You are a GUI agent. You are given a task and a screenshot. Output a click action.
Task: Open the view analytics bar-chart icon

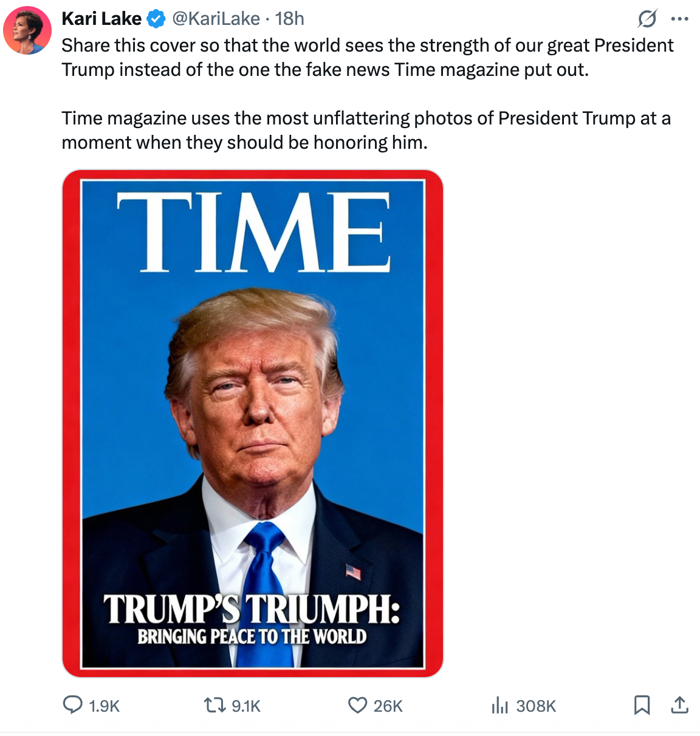coord(499,705)
